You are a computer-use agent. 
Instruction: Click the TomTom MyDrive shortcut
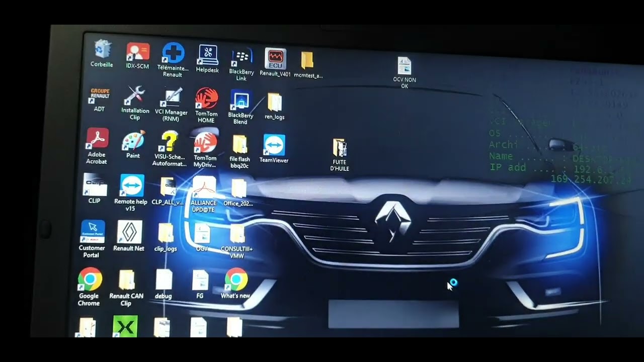pos(205,150)
